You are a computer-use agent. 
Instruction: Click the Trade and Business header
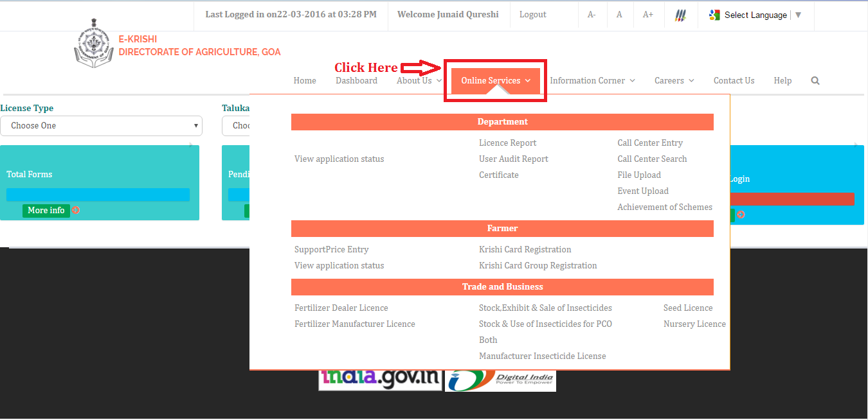pyautogui.click(x=502, y=287)
